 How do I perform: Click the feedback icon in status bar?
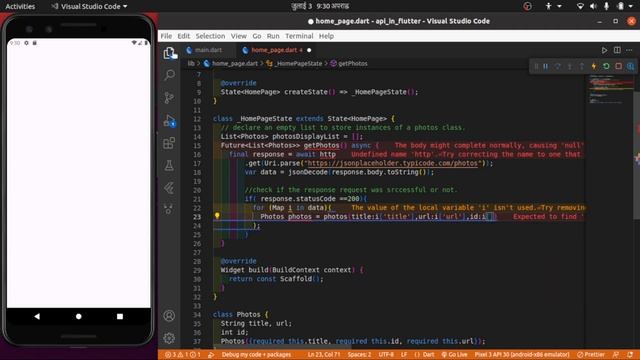point(616,355)
